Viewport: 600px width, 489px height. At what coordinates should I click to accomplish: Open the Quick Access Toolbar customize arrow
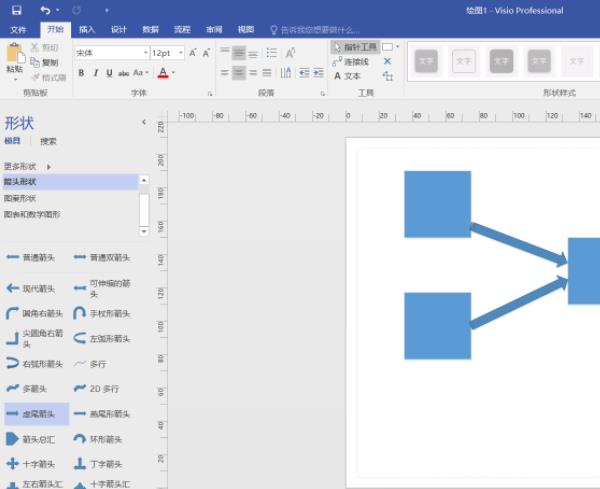point(107,10)
